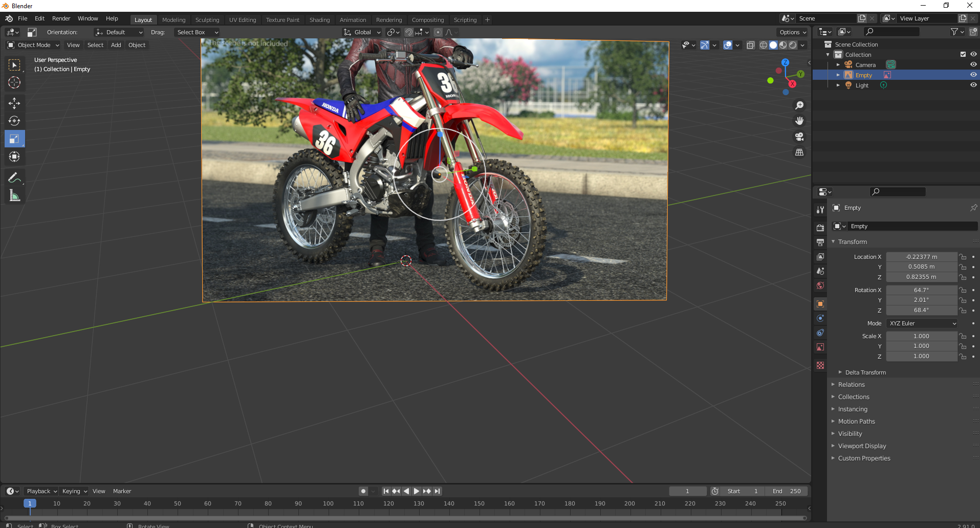Open the World properties tab
Image resolution: width=980 pixels, height=528 pixels.
[x=820, y=285]
